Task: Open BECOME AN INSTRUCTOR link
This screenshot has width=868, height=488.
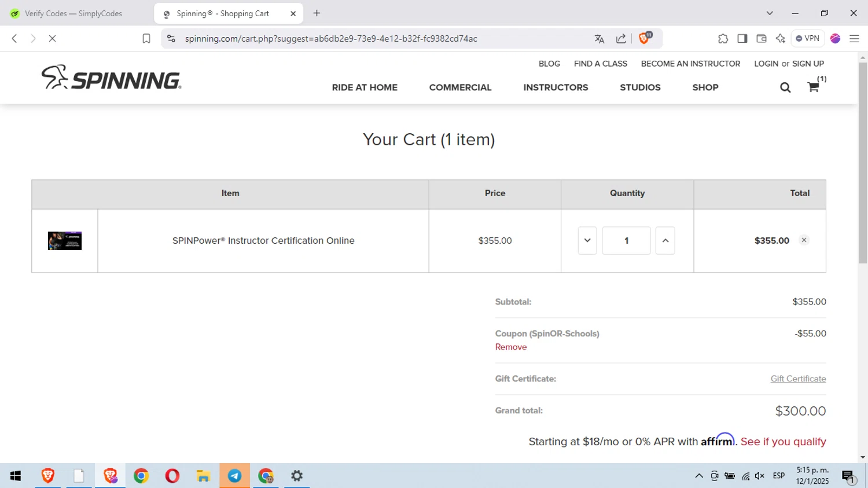Action: point(690,64)
